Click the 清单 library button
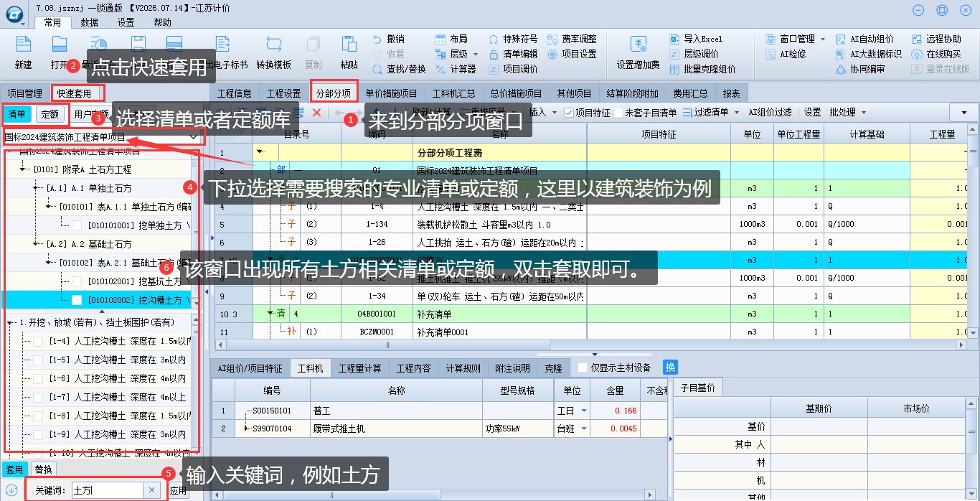The image size is (980, 501). (17, 114)
